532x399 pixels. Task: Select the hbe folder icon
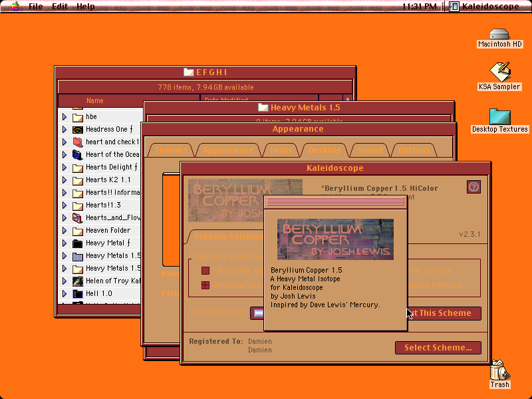pos(78,117)
